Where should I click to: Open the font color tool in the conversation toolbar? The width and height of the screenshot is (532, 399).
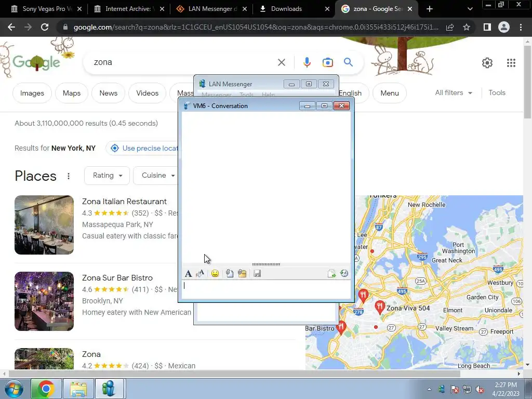point(200,273)
